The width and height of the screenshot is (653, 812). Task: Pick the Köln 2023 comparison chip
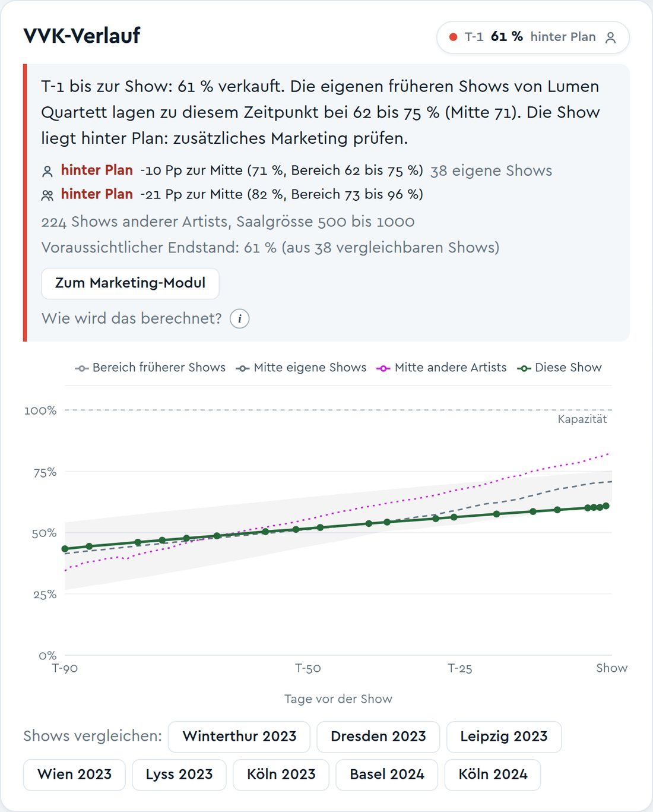click(281, 775)
